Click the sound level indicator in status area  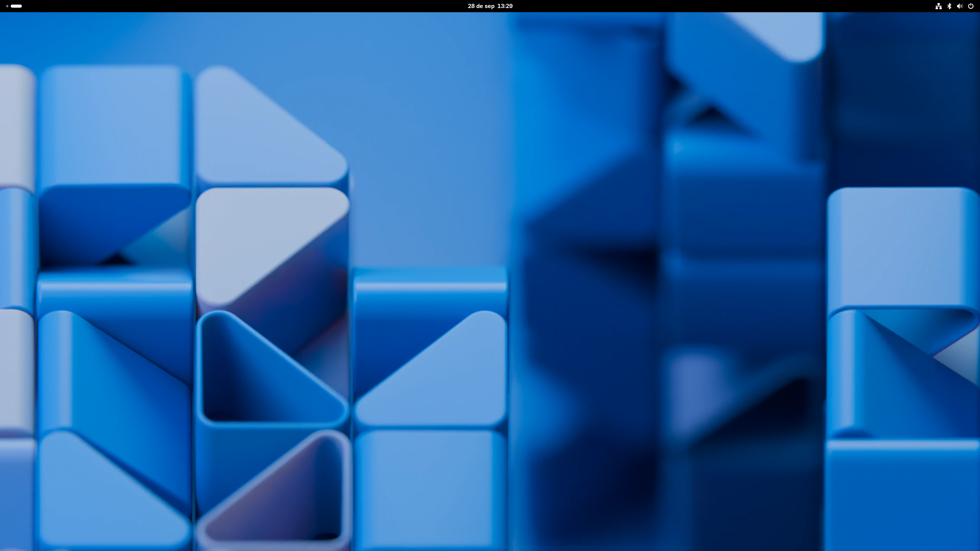tap(960, 6)
